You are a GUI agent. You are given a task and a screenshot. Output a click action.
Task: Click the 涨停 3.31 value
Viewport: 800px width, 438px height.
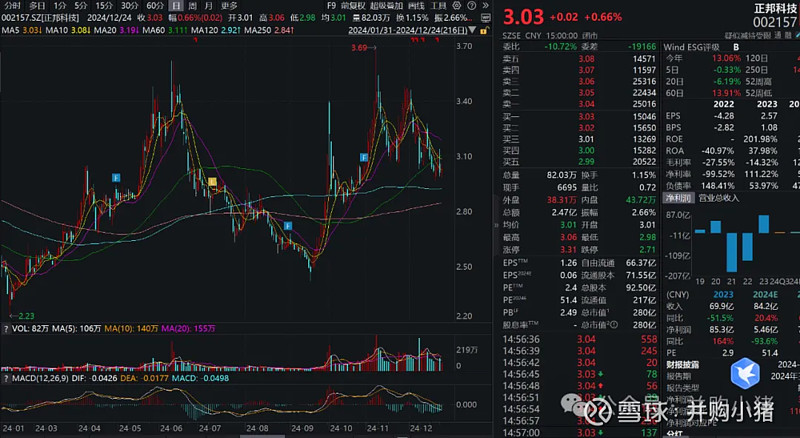pyautogui.click(x=568, y=250)
